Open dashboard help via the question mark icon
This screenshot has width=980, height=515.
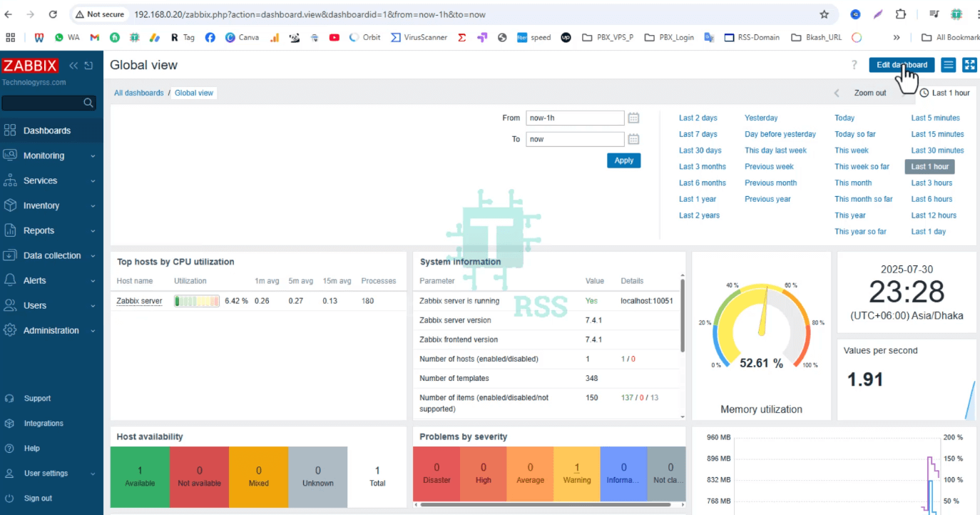(854, 65)
